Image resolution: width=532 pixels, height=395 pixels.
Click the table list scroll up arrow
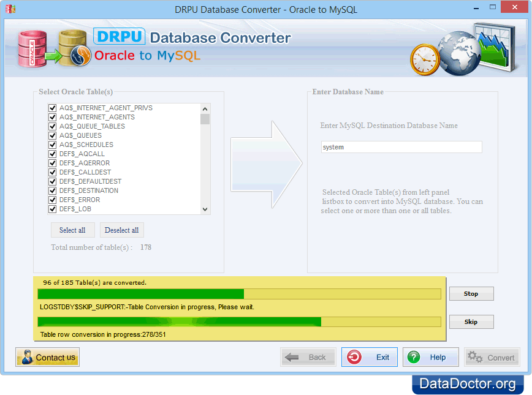click(x=205, y=109)
